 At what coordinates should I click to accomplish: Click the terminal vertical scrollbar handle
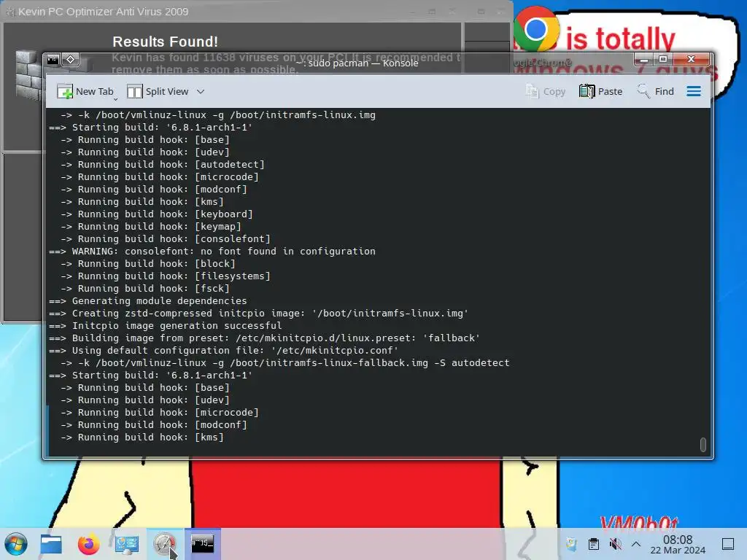[703, 444]
